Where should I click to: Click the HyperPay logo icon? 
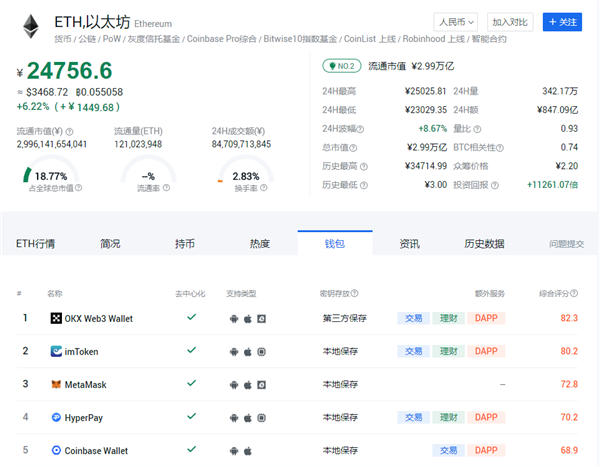pos(56,417)
